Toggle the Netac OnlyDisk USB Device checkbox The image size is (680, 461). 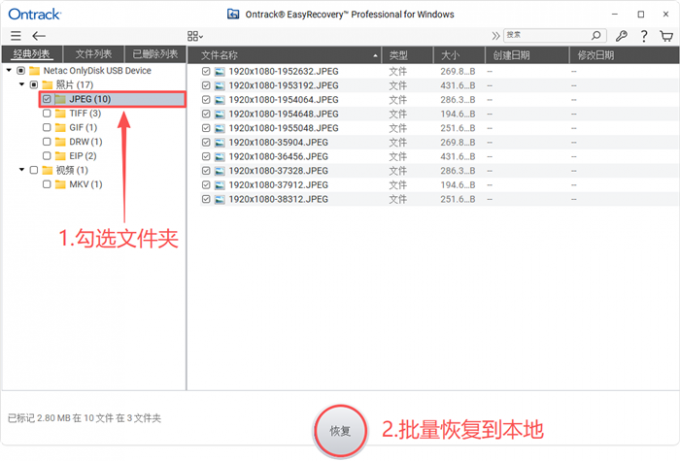pos(21,70)
